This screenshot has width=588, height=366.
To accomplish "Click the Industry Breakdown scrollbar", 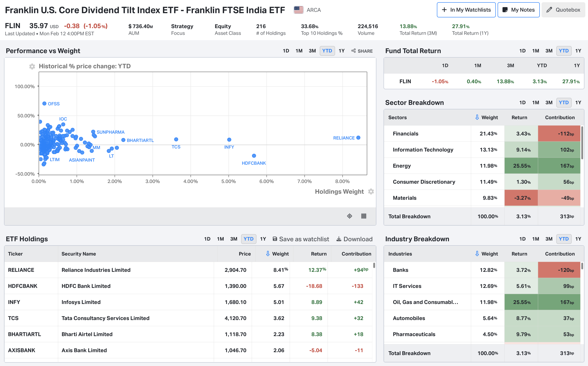I will click(582, 266).
